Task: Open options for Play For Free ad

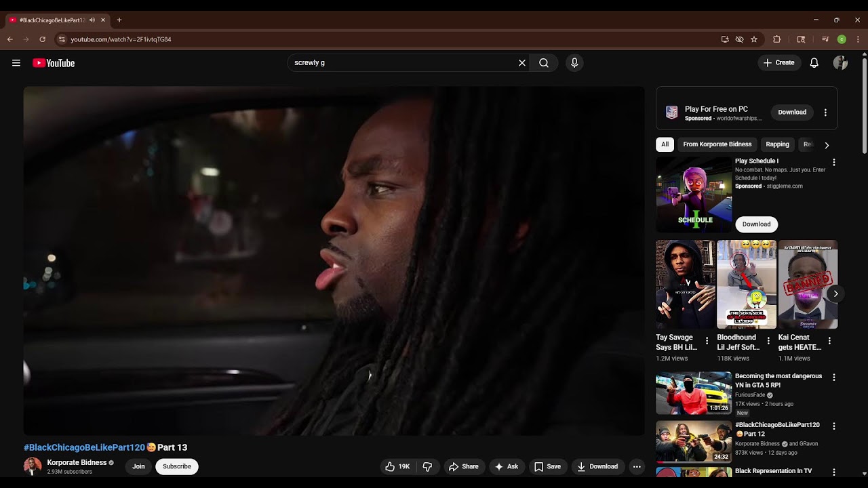Action: pyautogui.click(x=825, y=113)
